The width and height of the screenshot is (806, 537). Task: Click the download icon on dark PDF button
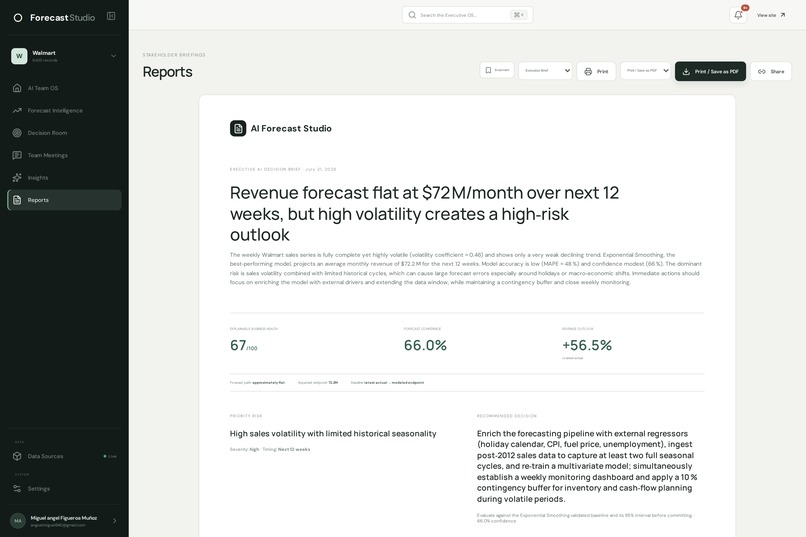click(686, 71)
